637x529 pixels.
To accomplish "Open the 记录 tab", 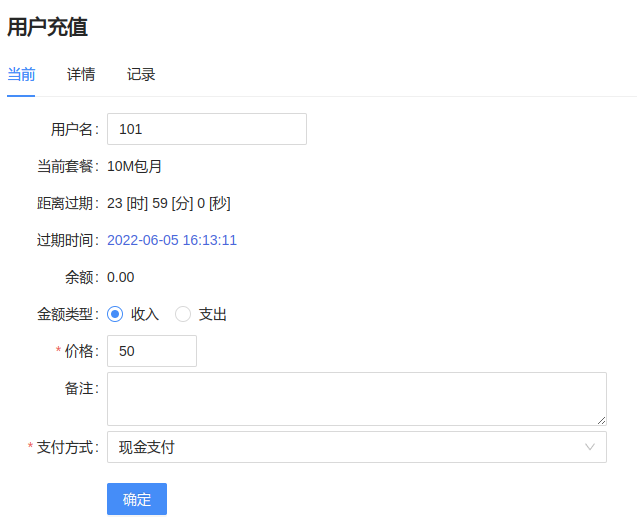I will pos(141,75).
